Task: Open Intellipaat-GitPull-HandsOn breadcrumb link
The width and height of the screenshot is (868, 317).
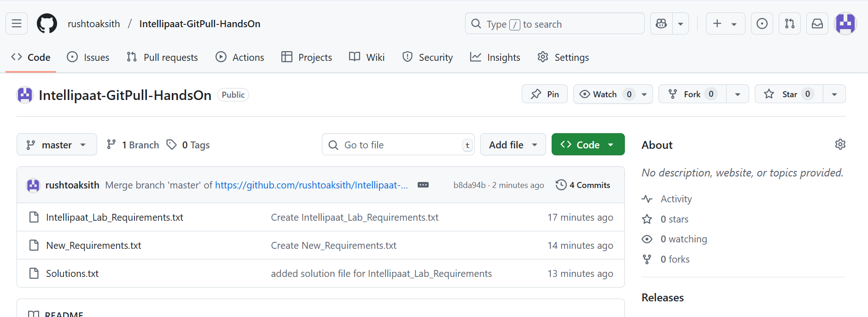Action: pos(200,24)
